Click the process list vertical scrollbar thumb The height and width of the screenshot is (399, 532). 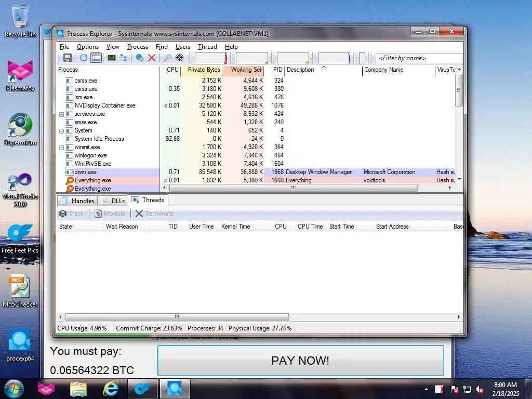[x=459, y=90]
